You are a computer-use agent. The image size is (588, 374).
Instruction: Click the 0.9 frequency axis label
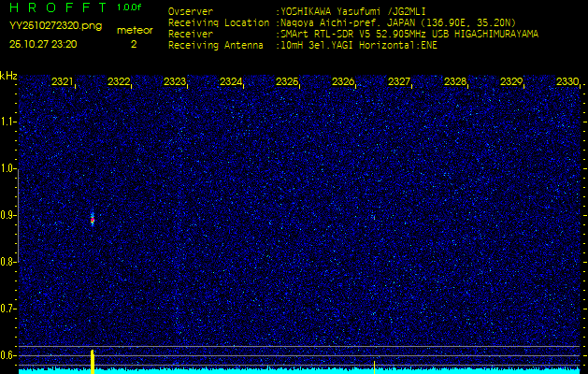8,215
